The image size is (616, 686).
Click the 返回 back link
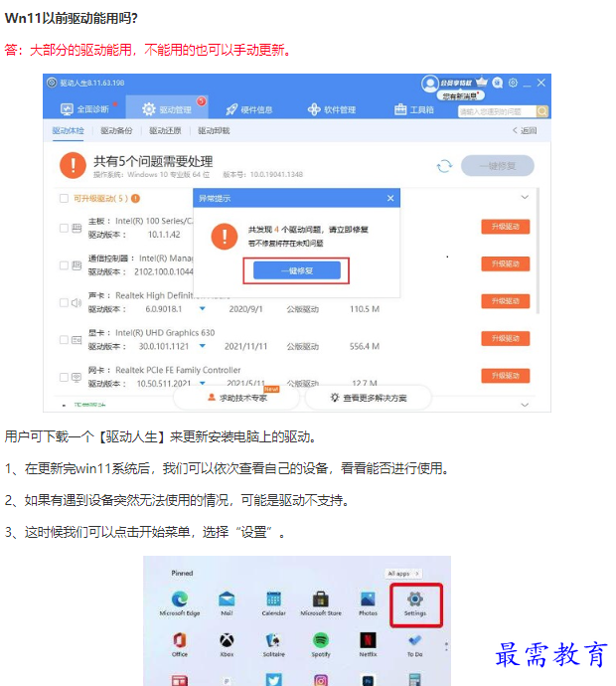[525, 130]
